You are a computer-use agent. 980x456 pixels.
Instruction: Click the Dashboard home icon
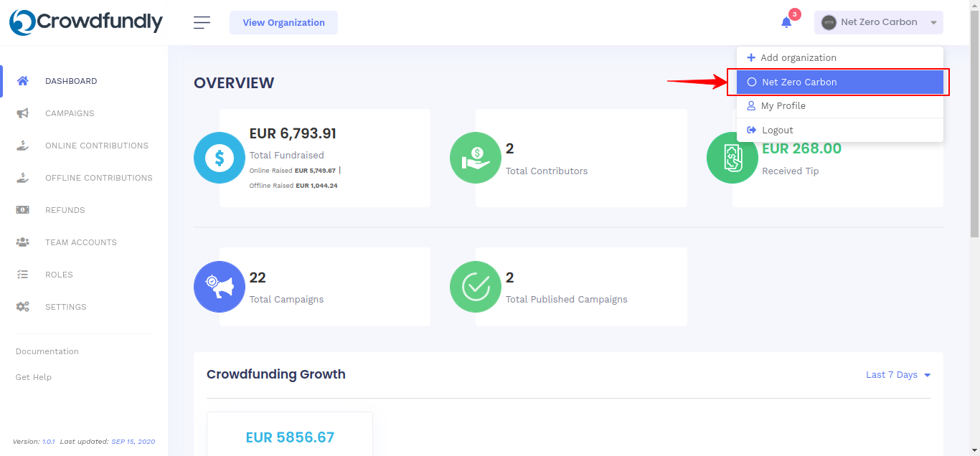(23, 81)
